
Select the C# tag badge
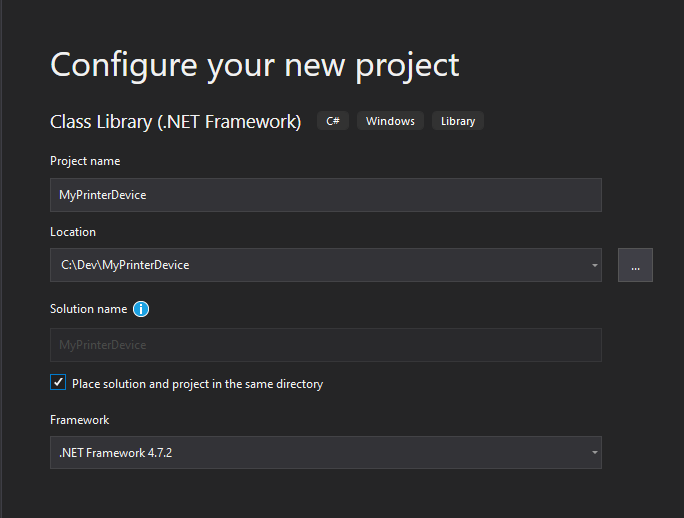pos(333,121)
